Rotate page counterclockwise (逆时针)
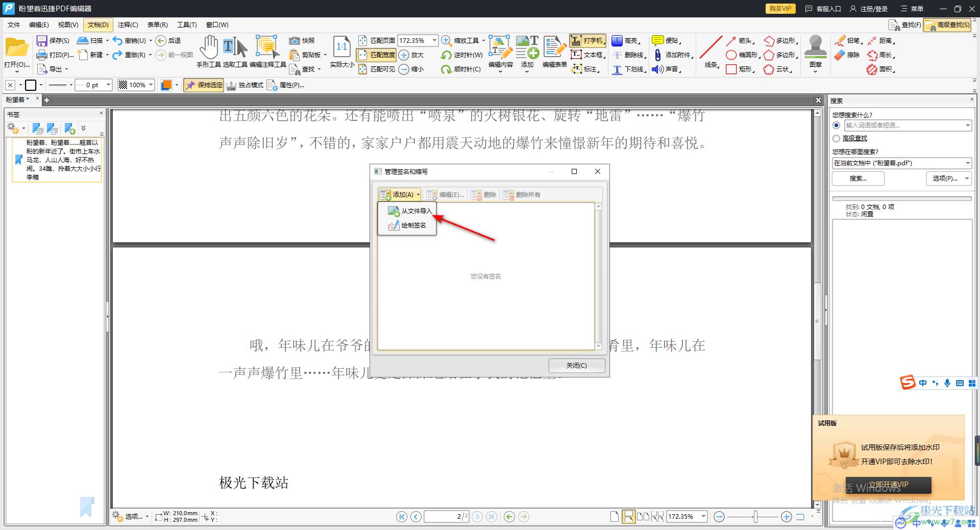980x530 pixels. pyautogui.click(x=462, y=55)
